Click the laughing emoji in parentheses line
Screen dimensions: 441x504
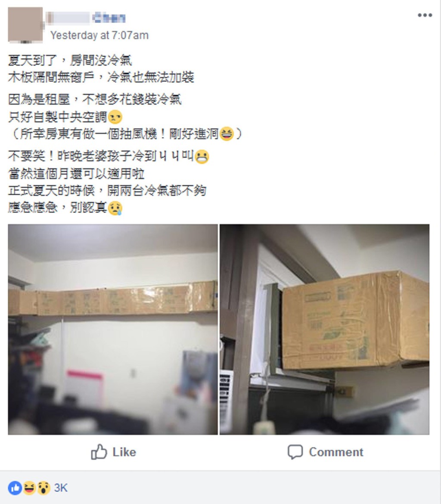click(x=227, y=134)
